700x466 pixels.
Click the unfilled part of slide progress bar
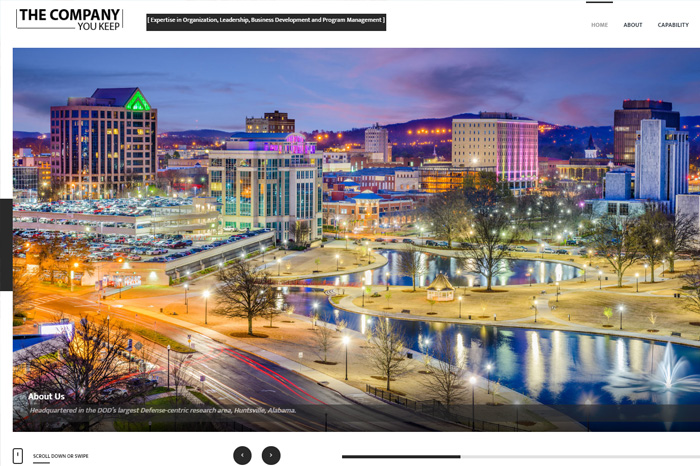click(580, 457)
